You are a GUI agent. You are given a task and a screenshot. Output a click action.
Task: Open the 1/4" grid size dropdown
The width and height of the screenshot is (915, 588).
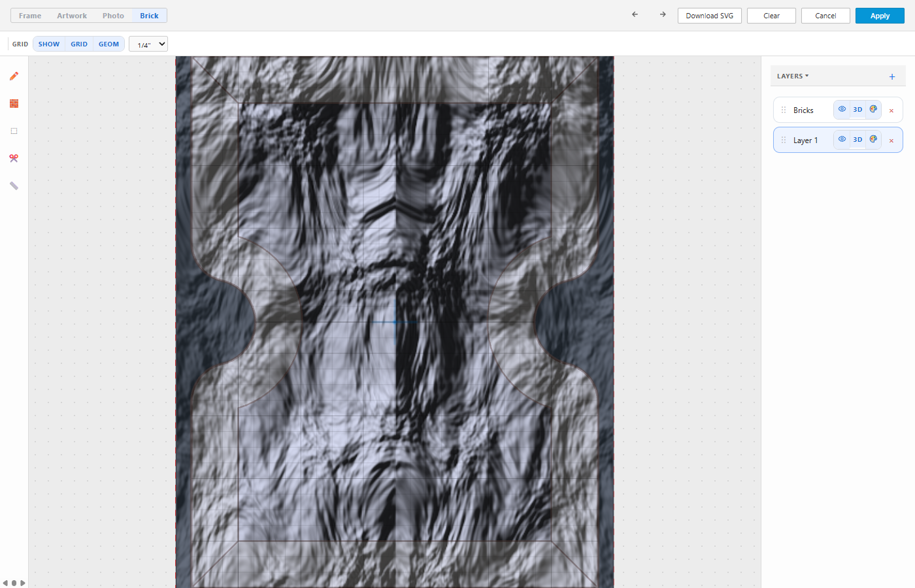(148, 44)
